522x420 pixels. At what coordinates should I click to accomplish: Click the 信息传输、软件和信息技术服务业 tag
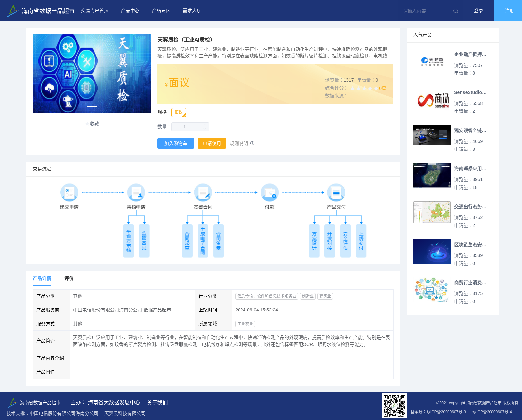click(x=267, y=296)
